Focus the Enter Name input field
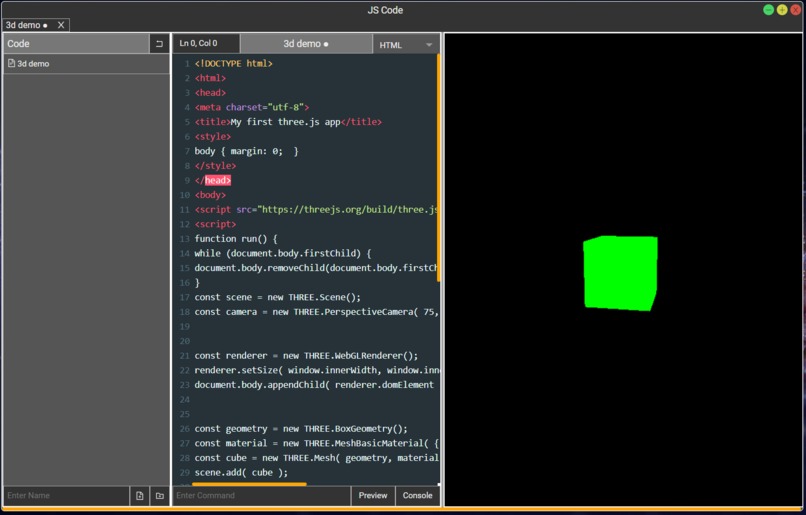This screenshot has width=806, height=515. click(66, 495)
